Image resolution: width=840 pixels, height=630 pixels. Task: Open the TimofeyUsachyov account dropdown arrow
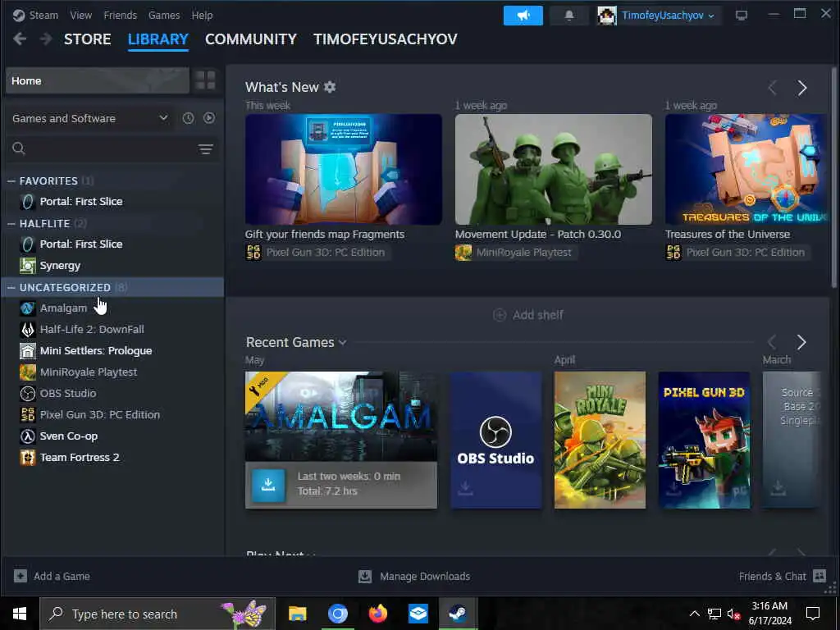click(x=711, y=16)
